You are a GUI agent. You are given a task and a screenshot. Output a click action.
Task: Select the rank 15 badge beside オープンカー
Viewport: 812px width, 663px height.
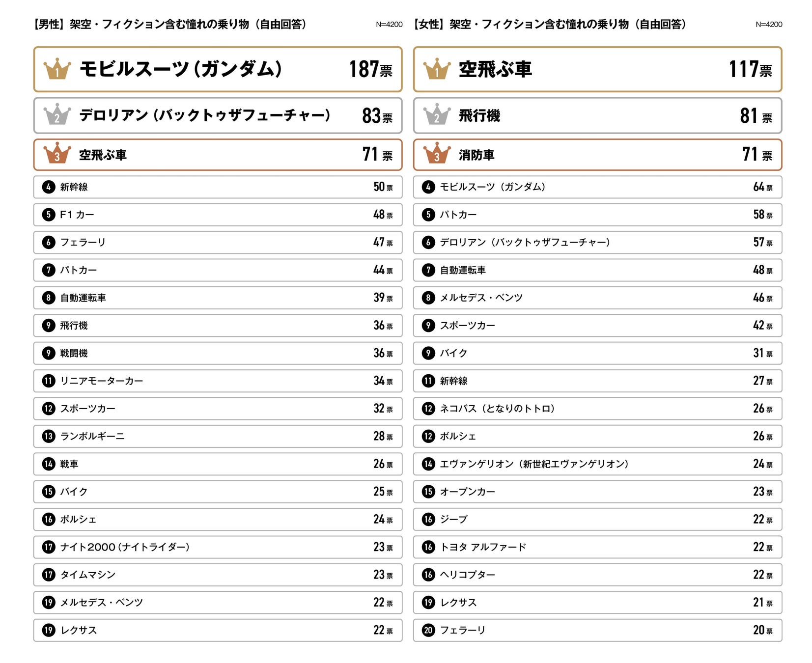click(428, 492)
